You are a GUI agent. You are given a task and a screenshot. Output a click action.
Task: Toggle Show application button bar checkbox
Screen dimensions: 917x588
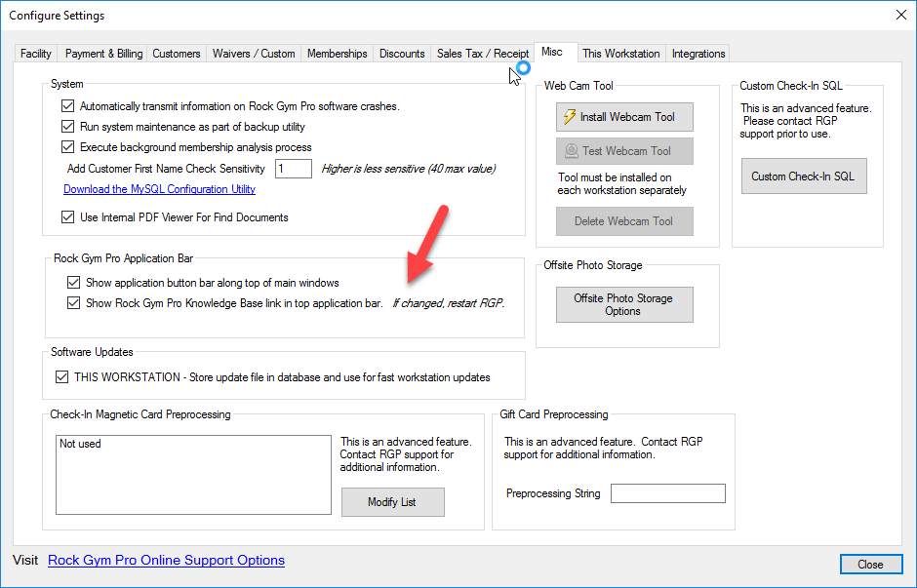click(x=74, y=283)
